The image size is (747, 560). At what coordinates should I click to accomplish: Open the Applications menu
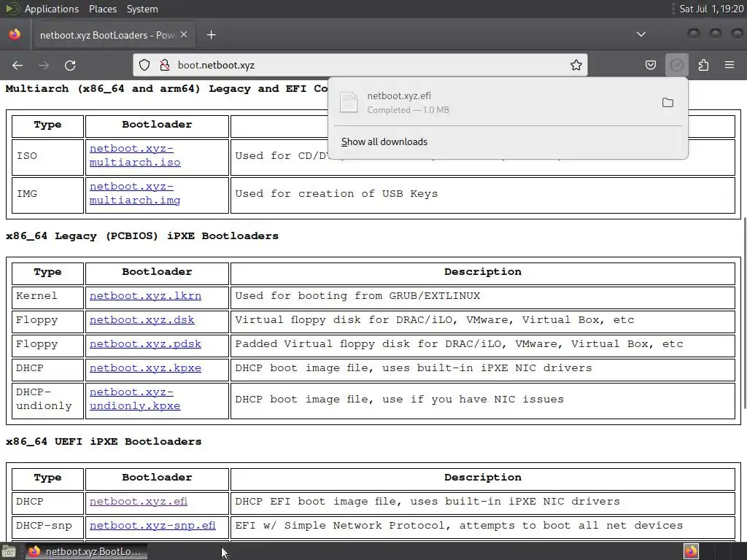52,9
